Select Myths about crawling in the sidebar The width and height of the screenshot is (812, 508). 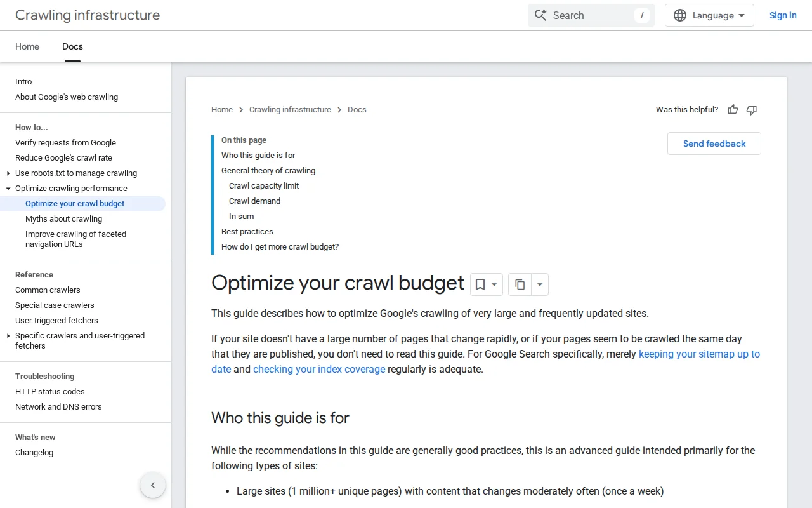coord(63,218)
